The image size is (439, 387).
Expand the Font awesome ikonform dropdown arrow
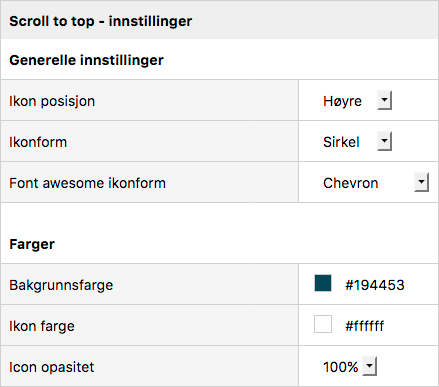coord(421,182)
